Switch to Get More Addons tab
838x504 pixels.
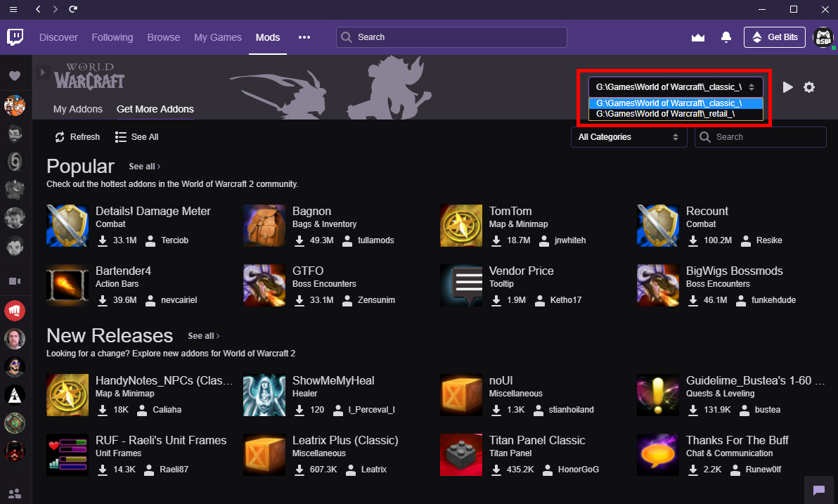tap(155, 109)
